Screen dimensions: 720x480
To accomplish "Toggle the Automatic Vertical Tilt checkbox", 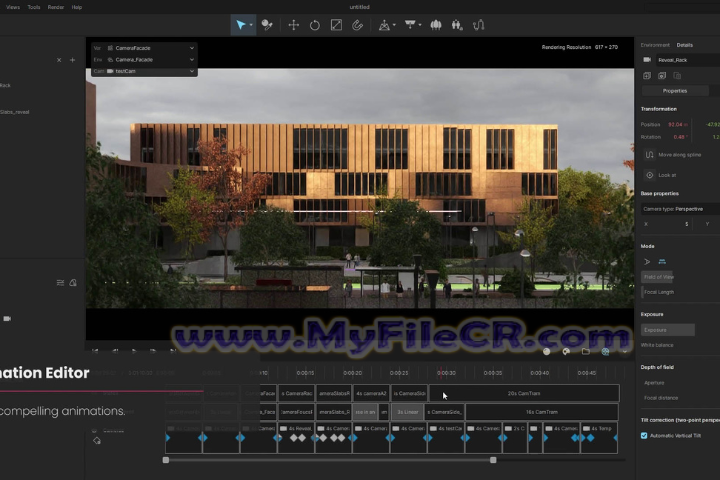I will 644,435.
